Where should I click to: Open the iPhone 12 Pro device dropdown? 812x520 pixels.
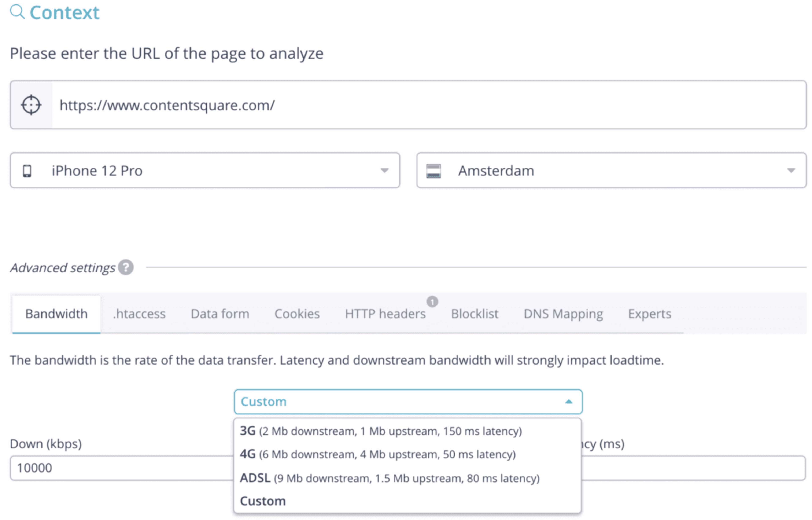click(205, 171)
